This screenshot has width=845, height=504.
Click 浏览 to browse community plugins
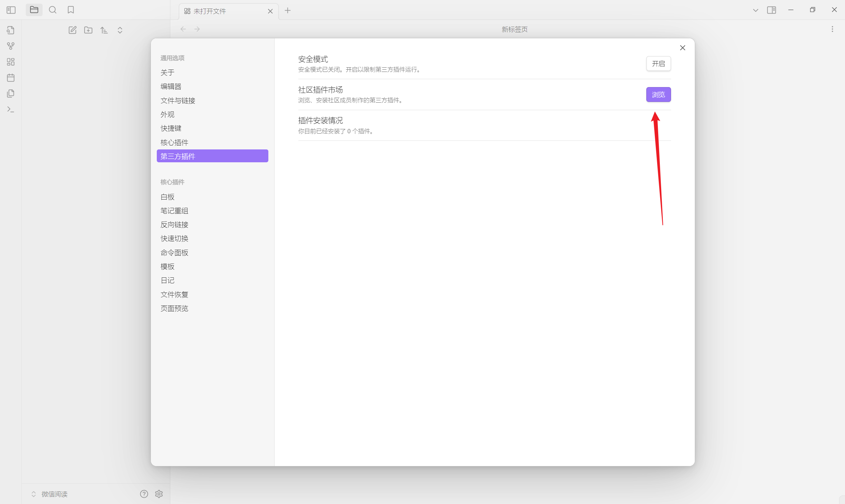658,94
